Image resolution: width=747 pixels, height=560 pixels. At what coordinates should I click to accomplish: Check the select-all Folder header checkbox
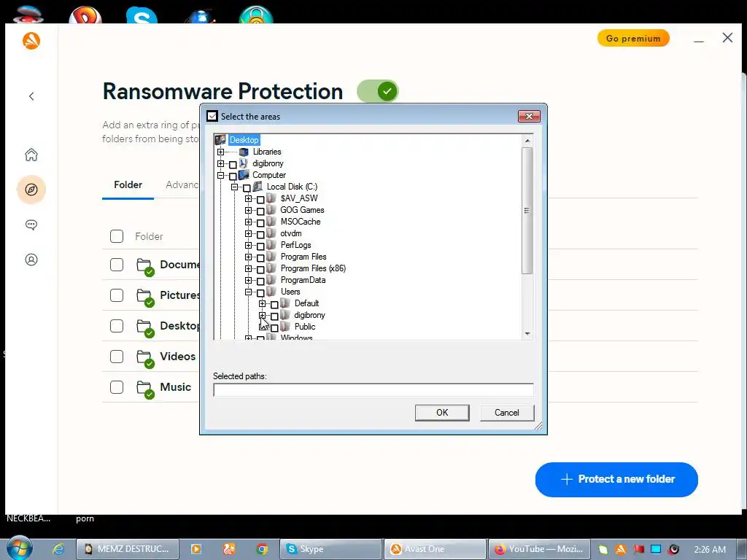point(117,236)
